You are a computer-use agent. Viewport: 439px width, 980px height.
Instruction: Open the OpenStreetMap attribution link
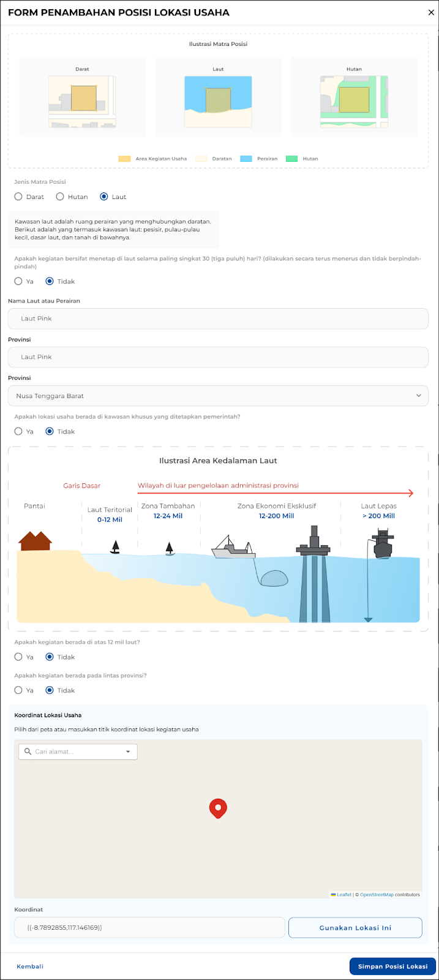click(377, 895)
